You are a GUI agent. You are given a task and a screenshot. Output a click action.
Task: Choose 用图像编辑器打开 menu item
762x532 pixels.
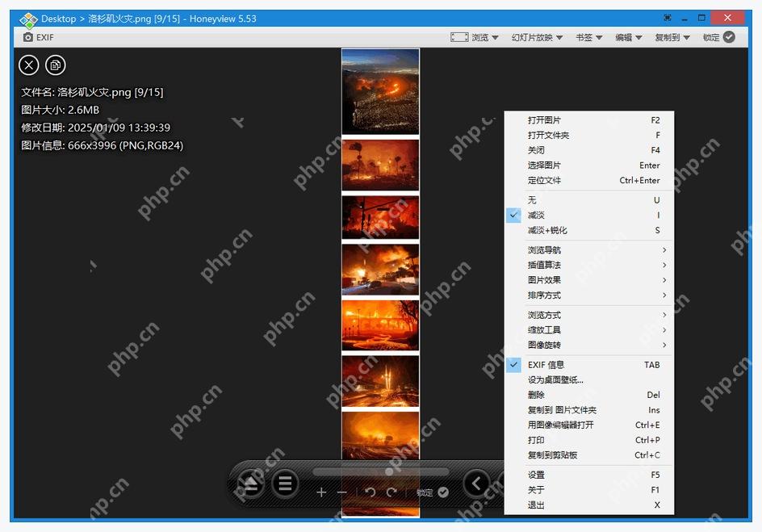coord(589,425)
